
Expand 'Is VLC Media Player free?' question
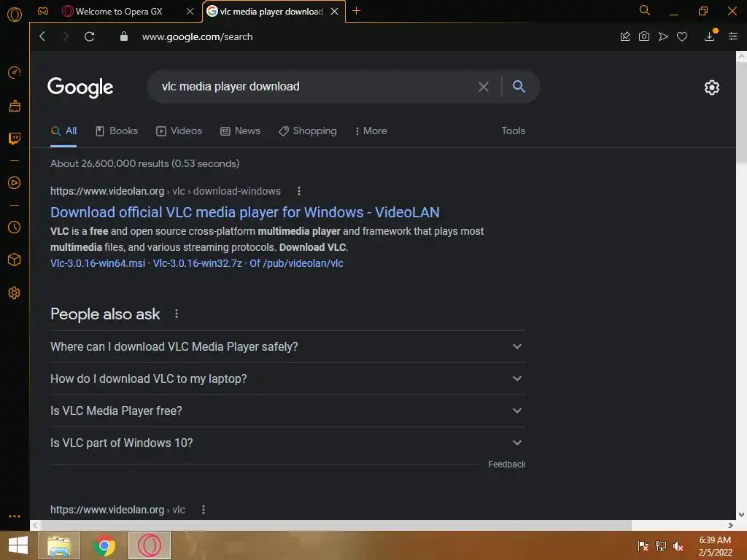pyautogui.click(x=287, y=411)
